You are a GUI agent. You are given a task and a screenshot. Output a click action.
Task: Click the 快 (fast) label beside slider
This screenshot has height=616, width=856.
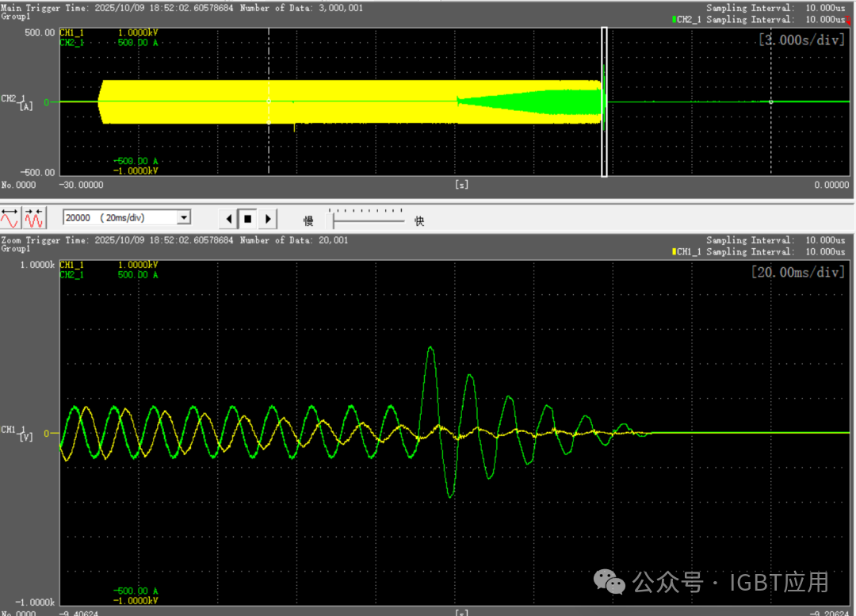(419, 220)
